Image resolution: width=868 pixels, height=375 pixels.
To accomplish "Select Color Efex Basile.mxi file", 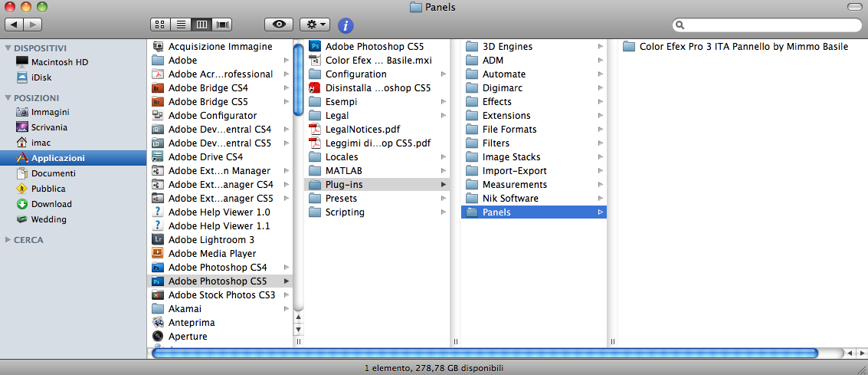I will pyautogui.click(x=377, y=61).
